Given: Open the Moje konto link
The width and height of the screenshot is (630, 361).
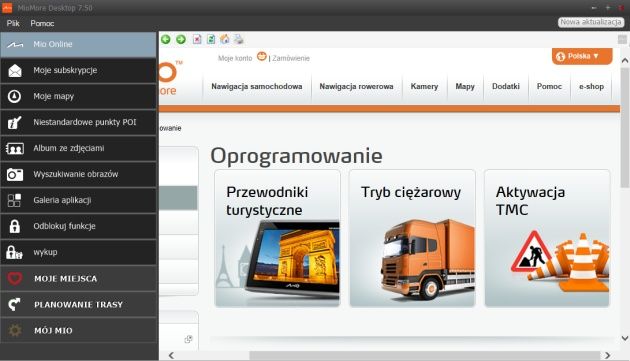Looking at the screenshot, I should pos(235,58).
